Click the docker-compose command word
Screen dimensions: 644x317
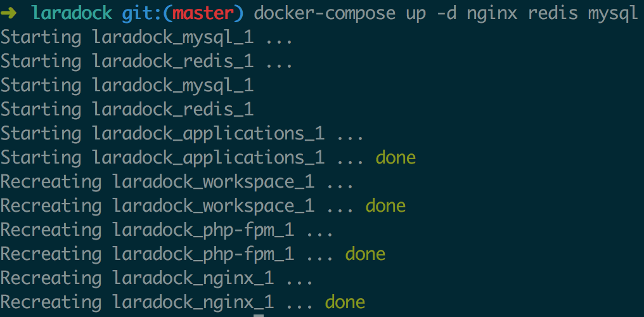pos(324,15)
